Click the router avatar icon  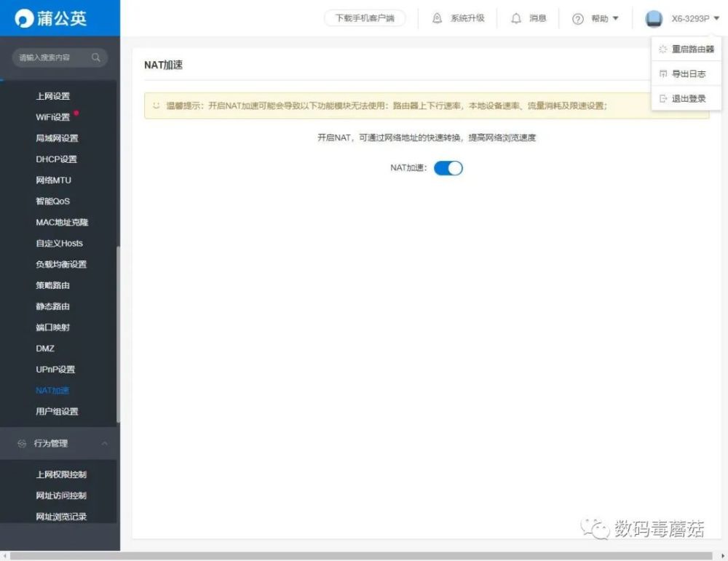pyautogui.click(x=654, y=19)
